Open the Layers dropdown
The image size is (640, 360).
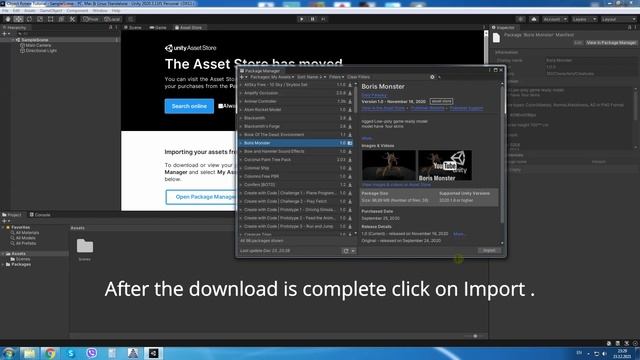[584, 19]
